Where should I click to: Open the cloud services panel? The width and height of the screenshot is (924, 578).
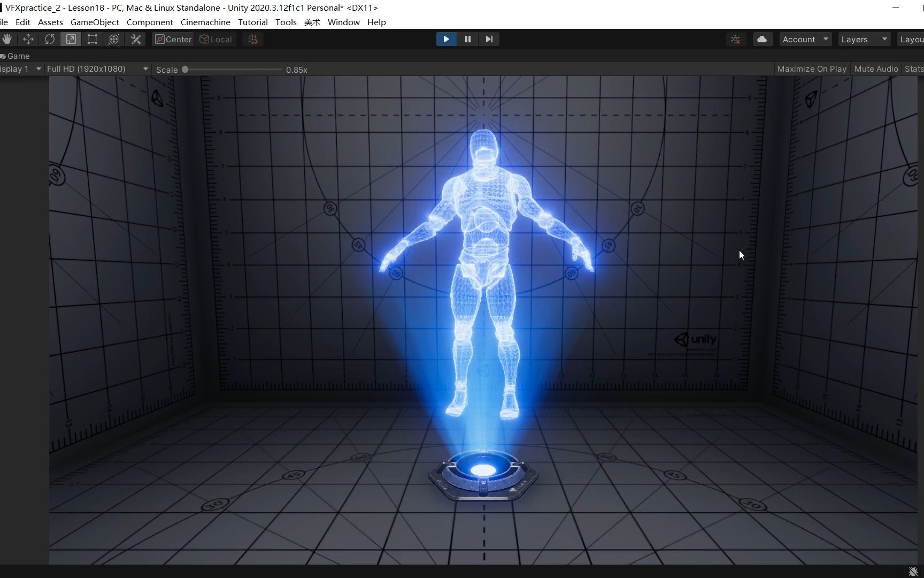[762, 39]
